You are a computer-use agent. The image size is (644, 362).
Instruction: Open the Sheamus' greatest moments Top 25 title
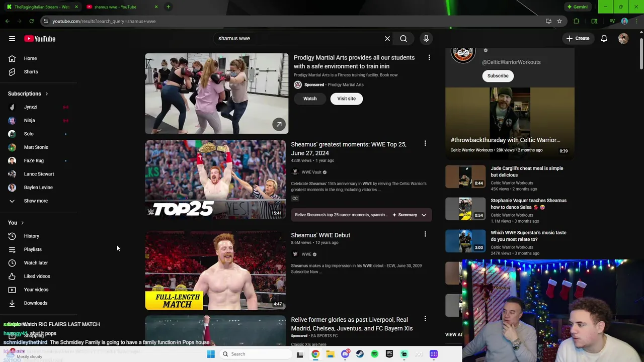tap(349, 149)
